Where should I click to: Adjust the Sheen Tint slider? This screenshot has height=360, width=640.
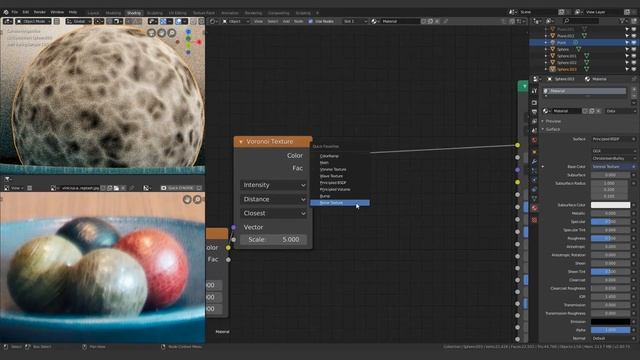point(610,271)
